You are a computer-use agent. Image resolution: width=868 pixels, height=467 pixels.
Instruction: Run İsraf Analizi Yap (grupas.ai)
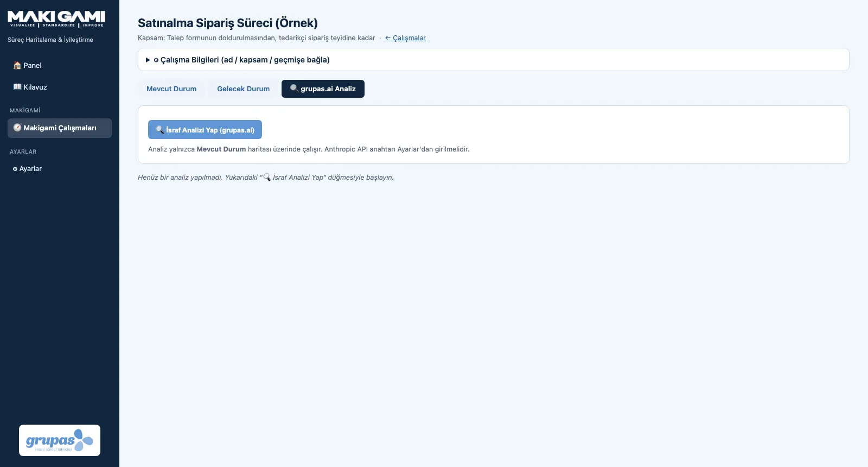(x=205, y=130)
